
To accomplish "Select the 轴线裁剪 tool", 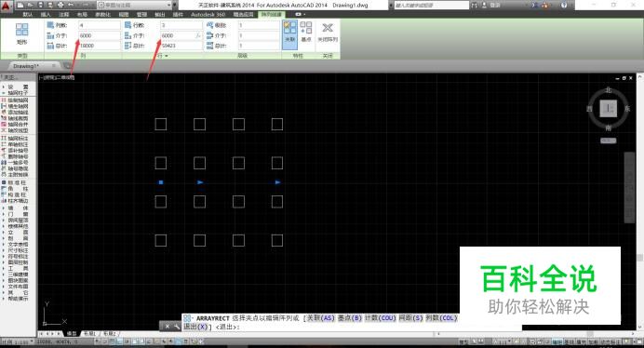I will (15, 118).
